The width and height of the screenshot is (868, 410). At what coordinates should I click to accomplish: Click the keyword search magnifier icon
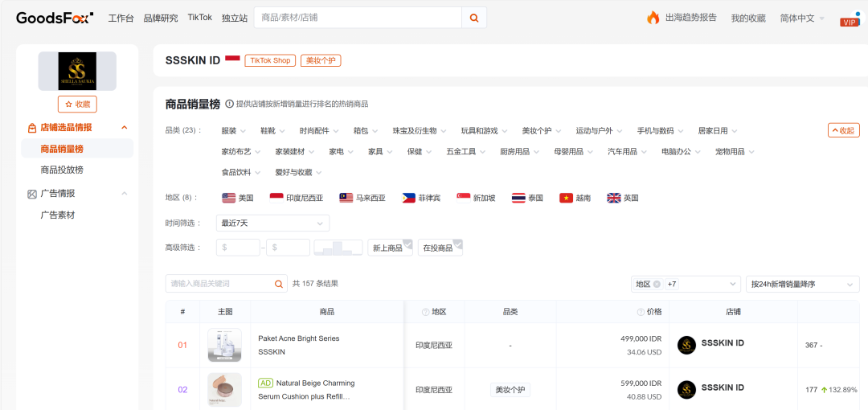pos(278,284)
